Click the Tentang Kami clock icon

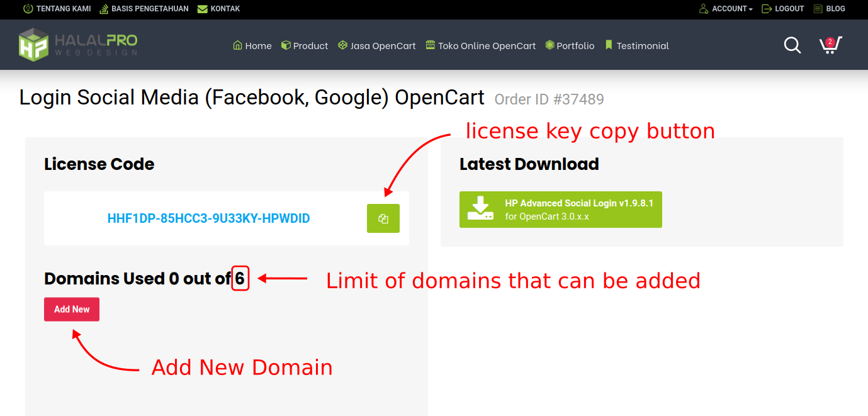28,9
